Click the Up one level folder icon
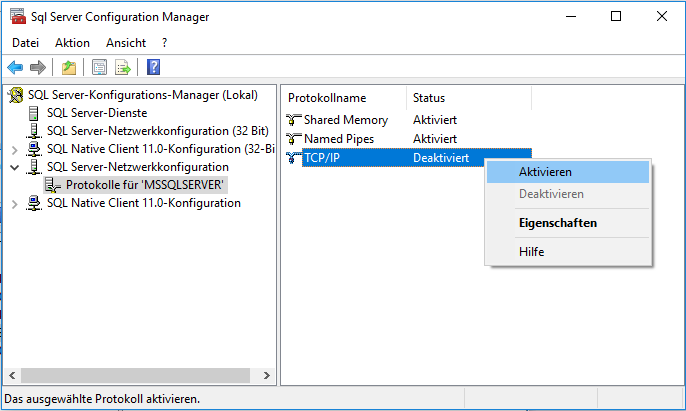Viewport: 686px width, 411px height. [x=69, y=67]
